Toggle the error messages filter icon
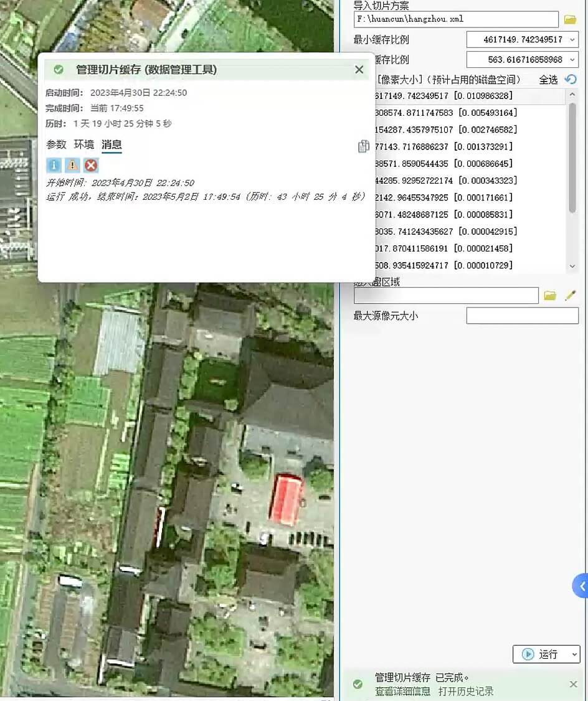Image resolution: width=588 pixels, height=701 pixels. point(91,165)
